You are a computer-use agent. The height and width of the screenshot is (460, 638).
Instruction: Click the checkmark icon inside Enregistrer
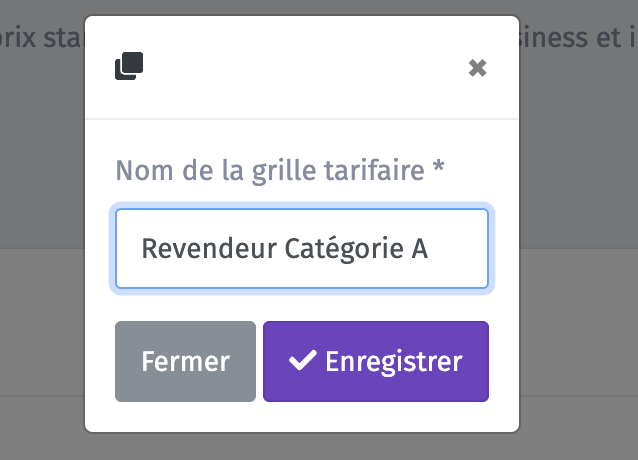pyautogui.click(x=302, y=360)
